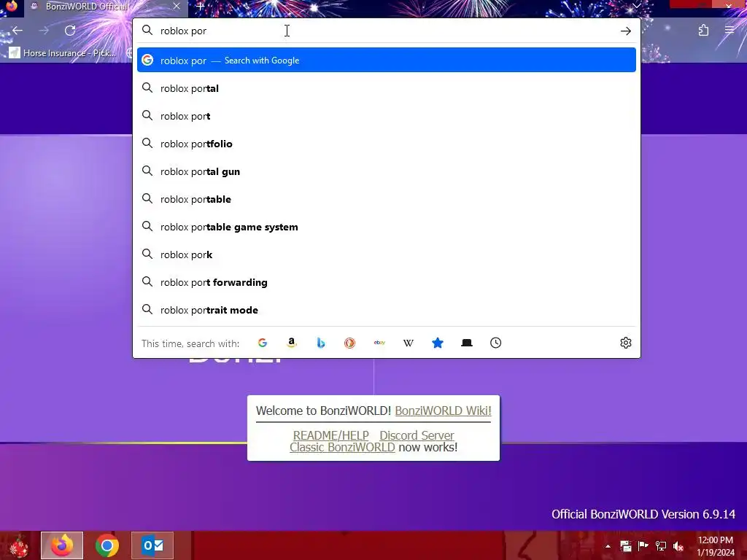This screenshot has height=560, width=747.
Task: Pick 'roblox portable game system' suggestion
Action: click(x=387, y=227)
